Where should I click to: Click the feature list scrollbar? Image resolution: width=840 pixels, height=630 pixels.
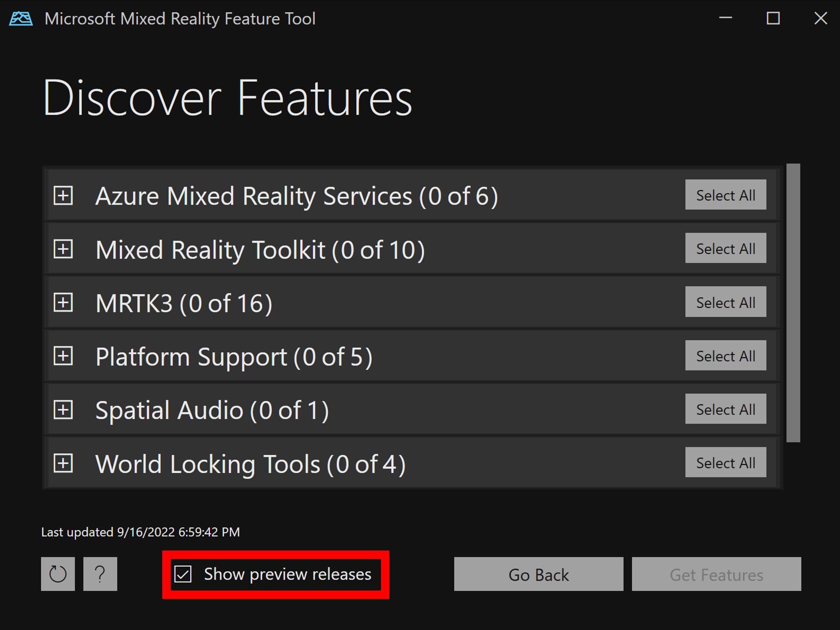[792, 306]
